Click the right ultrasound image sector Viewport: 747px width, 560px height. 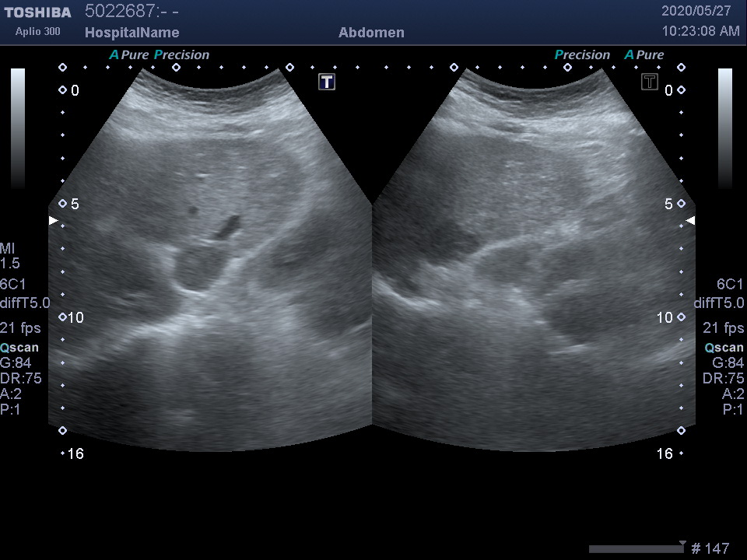click(534, 260)
